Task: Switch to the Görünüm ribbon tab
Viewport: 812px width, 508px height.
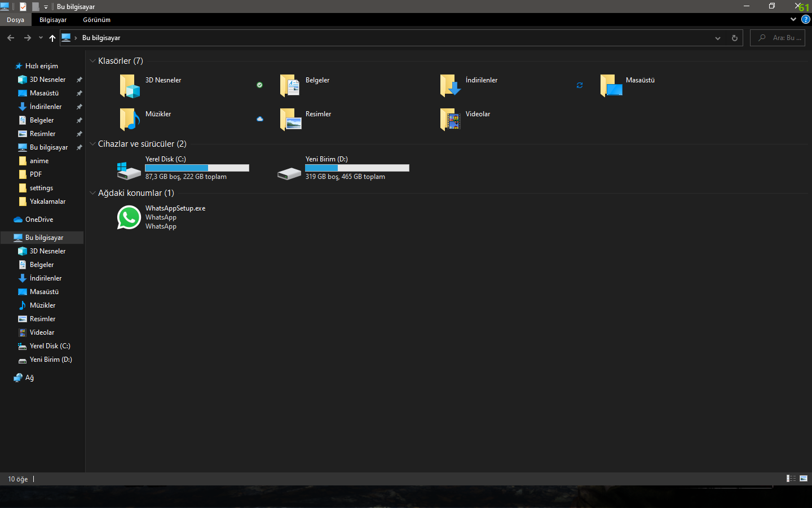Action: click(96, 19)
